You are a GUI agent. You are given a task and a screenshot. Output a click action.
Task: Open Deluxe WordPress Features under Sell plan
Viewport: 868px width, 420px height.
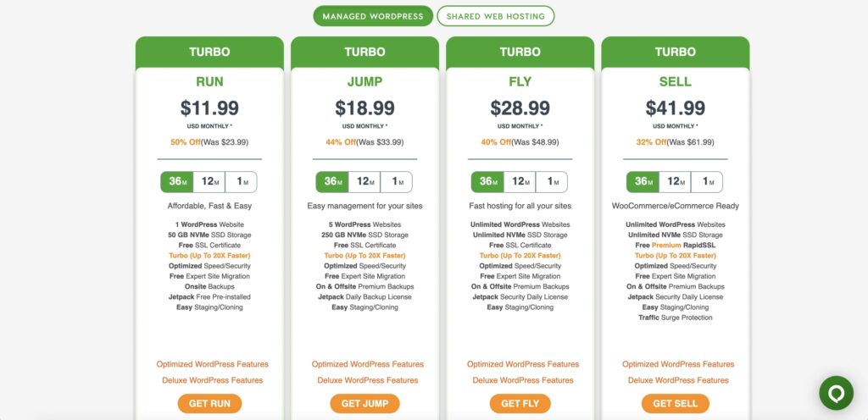pyautogui.click(x=678, y=380)
